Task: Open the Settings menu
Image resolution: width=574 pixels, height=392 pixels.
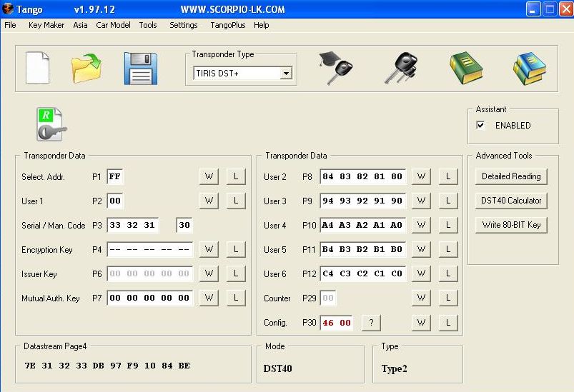Action: pos(184,25)
